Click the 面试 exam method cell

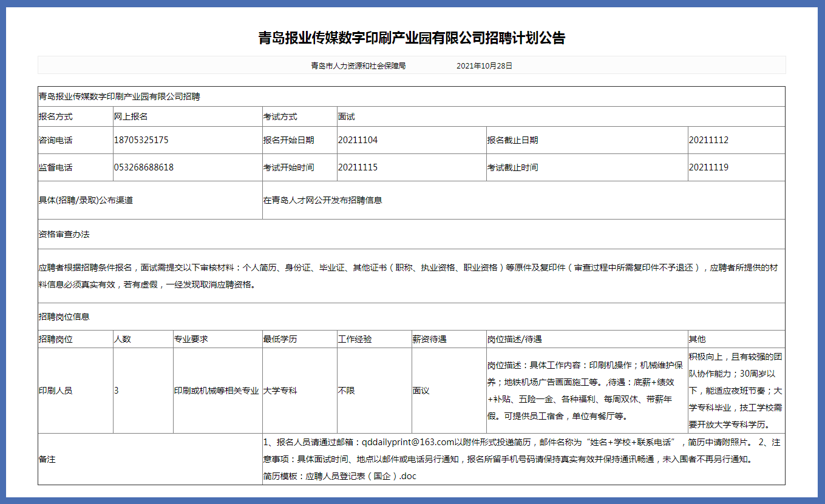[346, 116]
